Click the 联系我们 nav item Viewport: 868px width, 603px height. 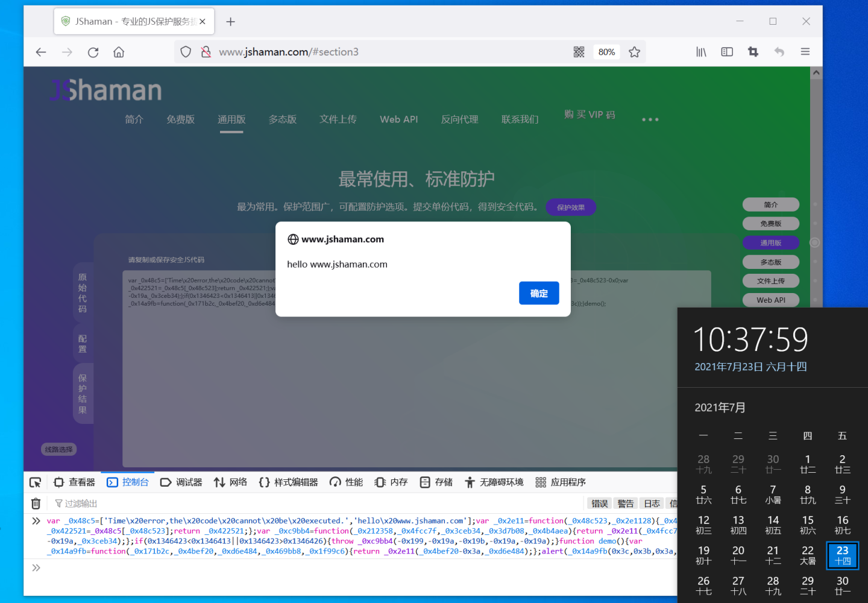pos(520,119)
